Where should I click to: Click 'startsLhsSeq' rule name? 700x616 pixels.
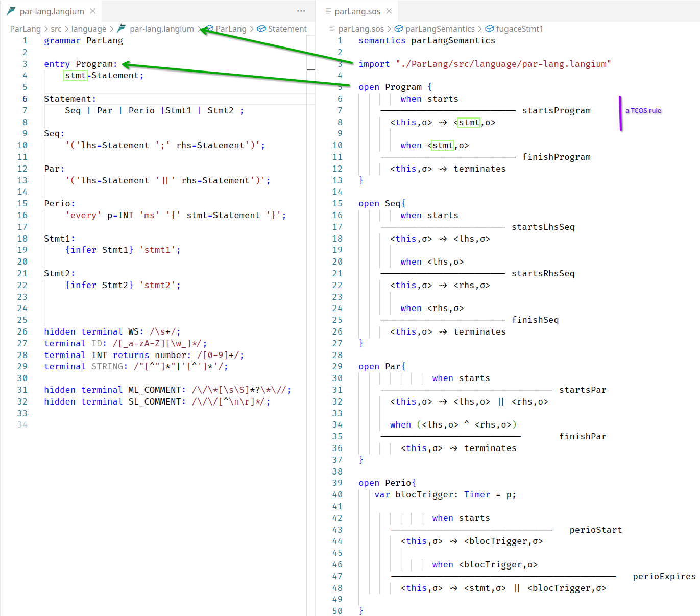point(543,227)
